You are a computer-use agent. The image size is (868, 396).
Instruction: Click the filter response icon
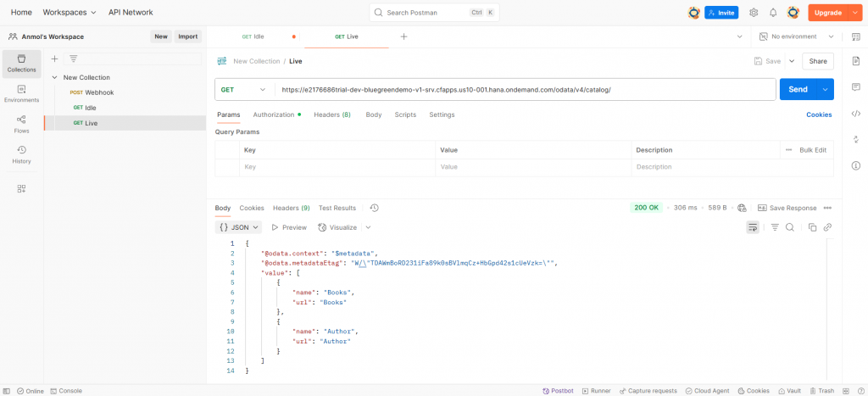(775, 227)
